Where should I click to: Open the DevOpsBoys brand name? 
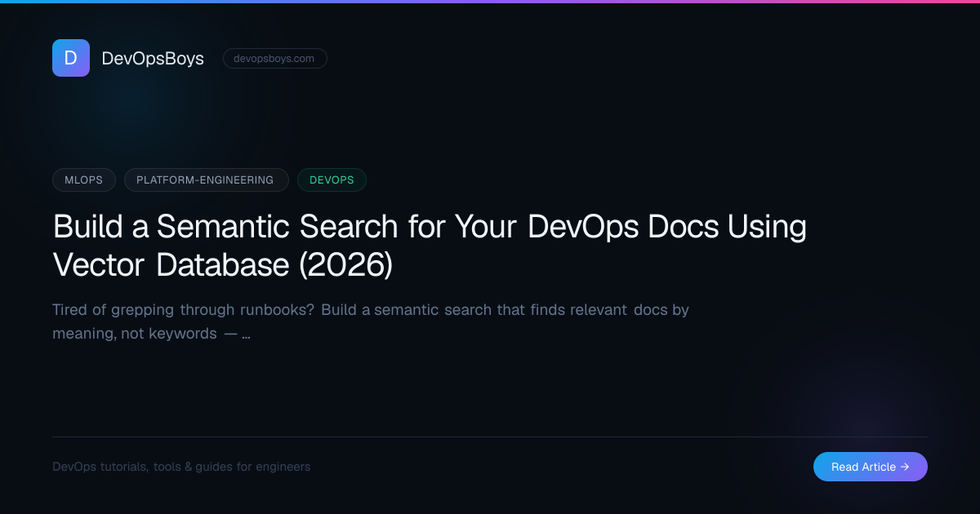(x=153, y=59)
